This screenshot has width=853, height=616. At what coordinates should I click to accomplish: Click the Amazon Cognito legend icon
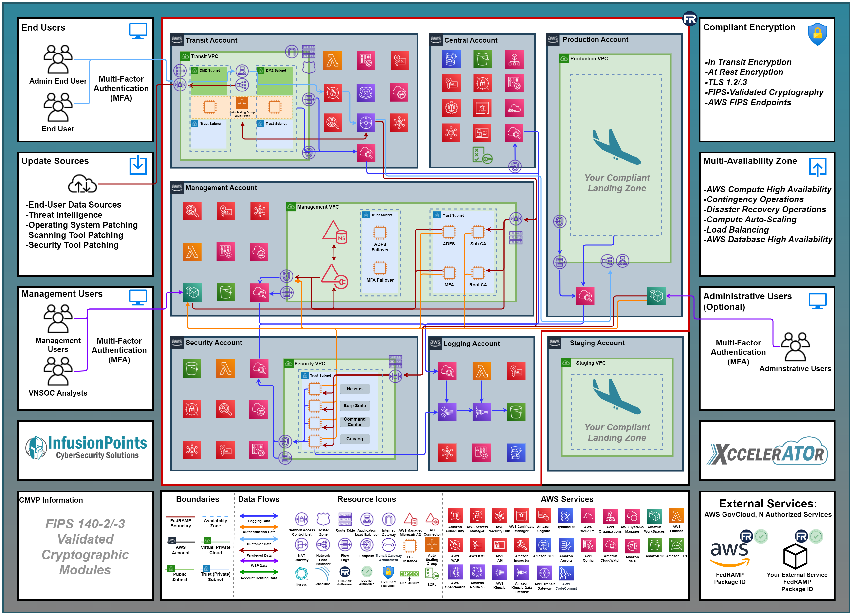(543, 516)
